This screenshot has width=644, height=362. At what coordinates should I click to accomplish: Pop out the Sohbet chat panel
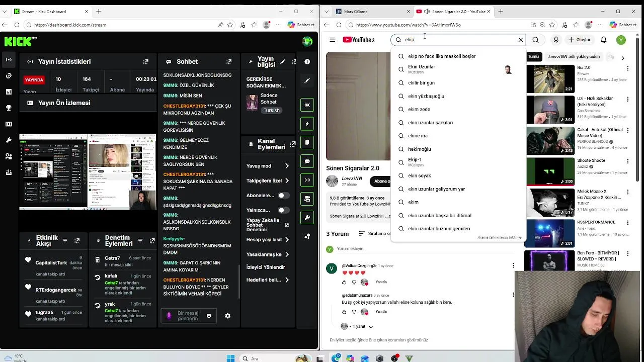point(229,62)
